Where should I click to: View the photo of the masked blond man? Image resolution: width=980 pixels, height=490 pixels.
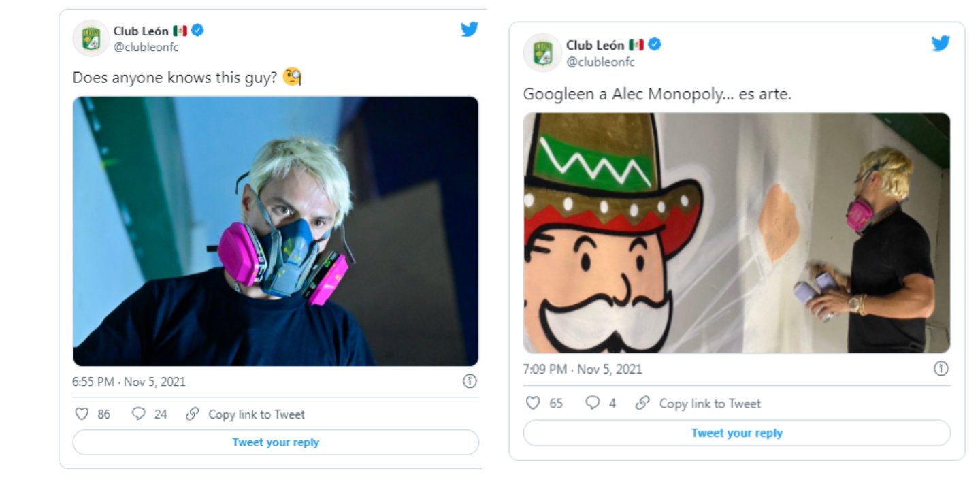tap(276, 231)
